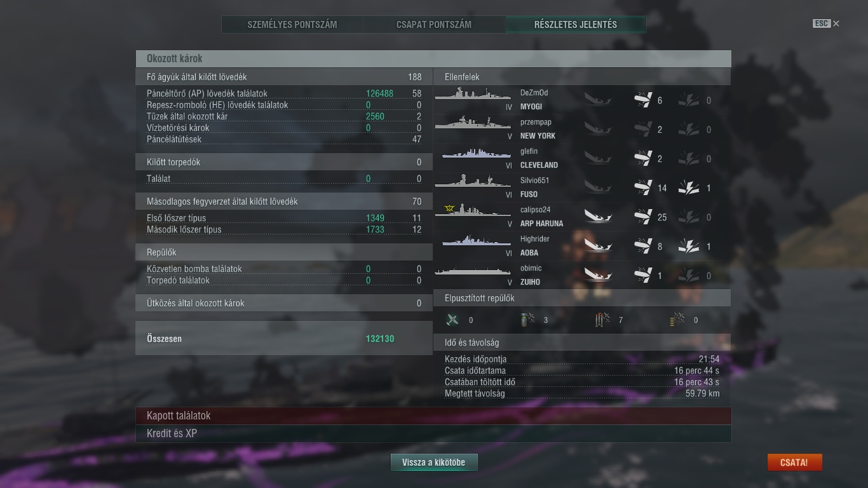This screenshot has height=488, width=868.
Task: Click the ARP Haruna ship silhouette
Action: (473, 211)
